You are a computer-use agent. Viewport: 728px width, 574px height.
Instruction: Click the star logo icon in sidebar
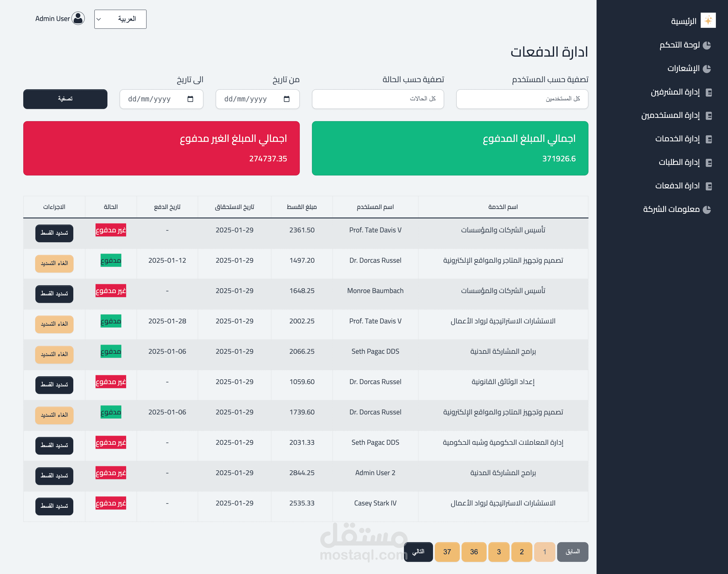[708, 20]
